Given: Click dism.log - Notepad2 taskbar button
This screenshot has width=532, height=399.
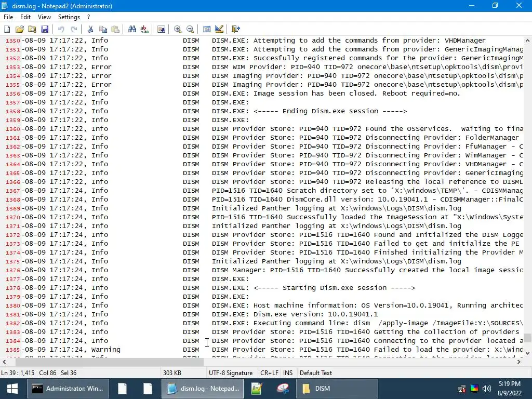Looking at the screenshot, I should pyautogui.click(x=203, y=389).
